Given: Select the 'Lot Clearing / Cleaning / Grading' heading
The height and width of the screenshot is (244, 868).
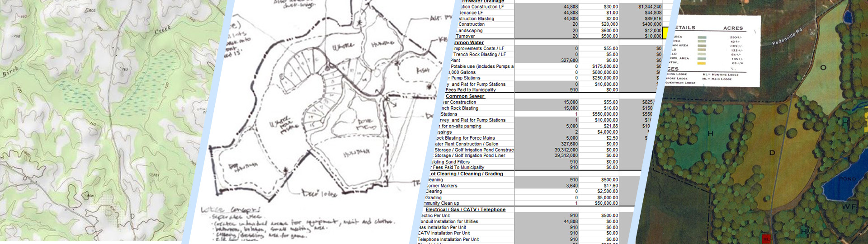Looking at the screenshot, I should point(465,174).
